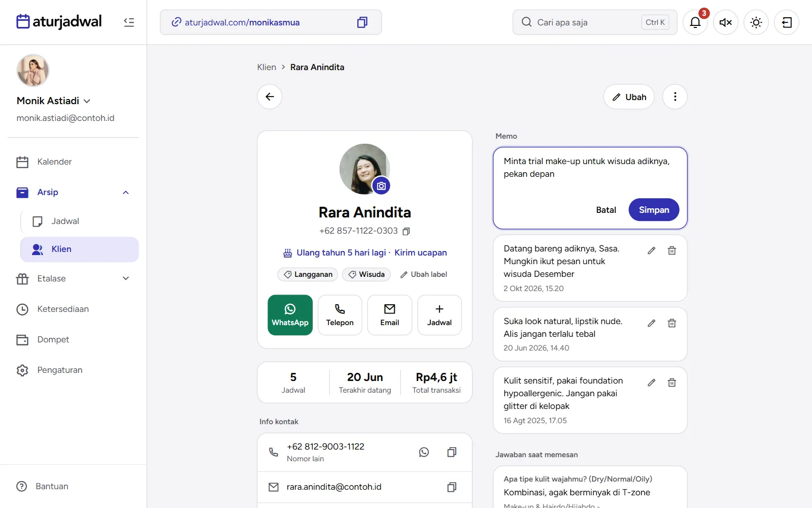Click the Email action button
This screenshot has width=812, height=508.
click(x=389, y=315)
